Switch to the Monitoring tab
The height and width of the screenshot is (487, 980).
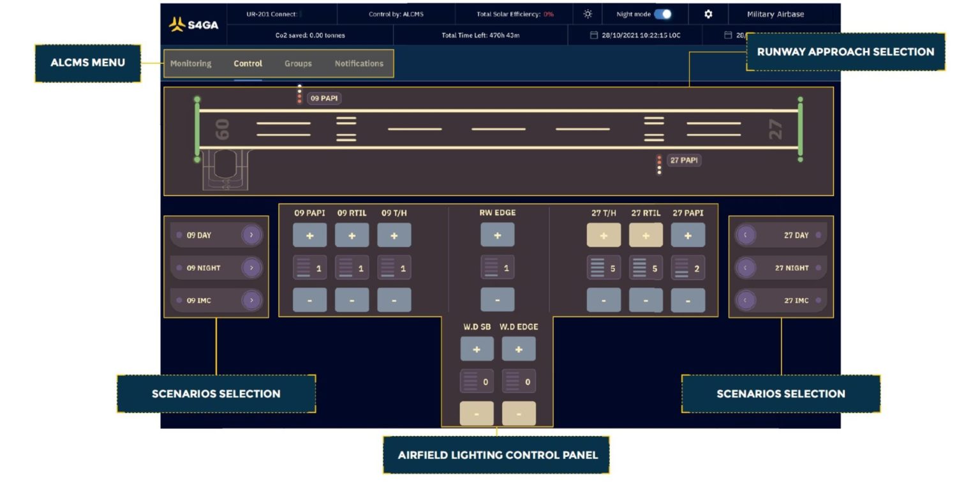pyautogui.click(x=191, y=63)
